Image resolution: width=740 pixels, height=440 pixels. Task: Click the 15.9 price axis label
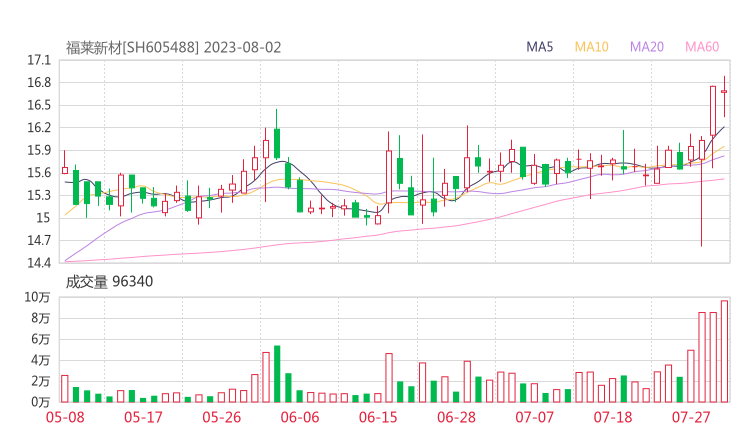coord(39,150)
